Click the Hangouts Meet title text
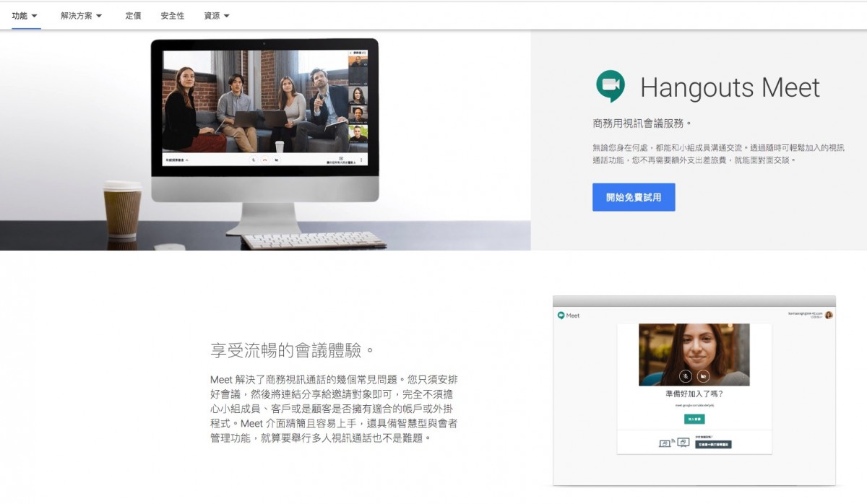The image size is (867, 504). tap(730, 88)
